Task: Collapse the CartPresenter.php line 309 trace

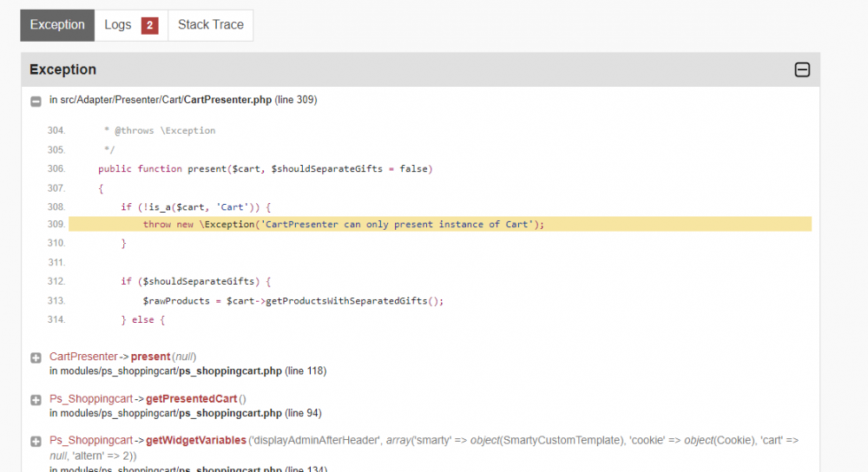Action: (36, 101)
